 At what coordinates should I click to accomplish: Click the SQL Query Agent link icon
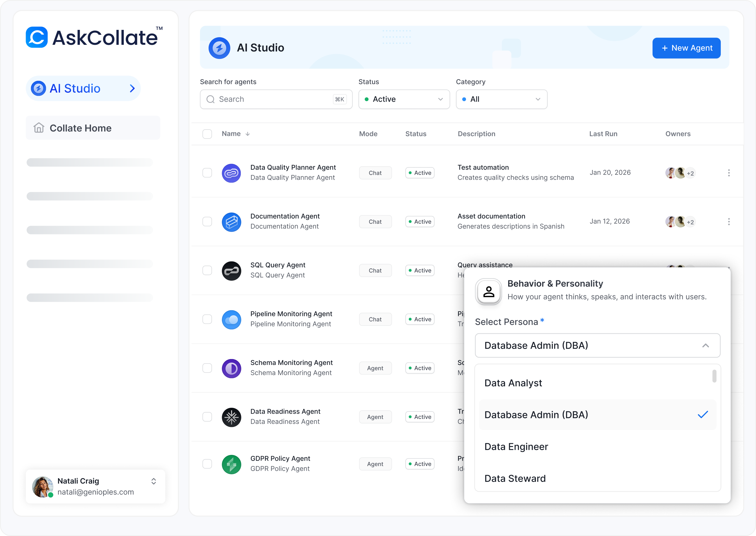(x=231, y=271)
